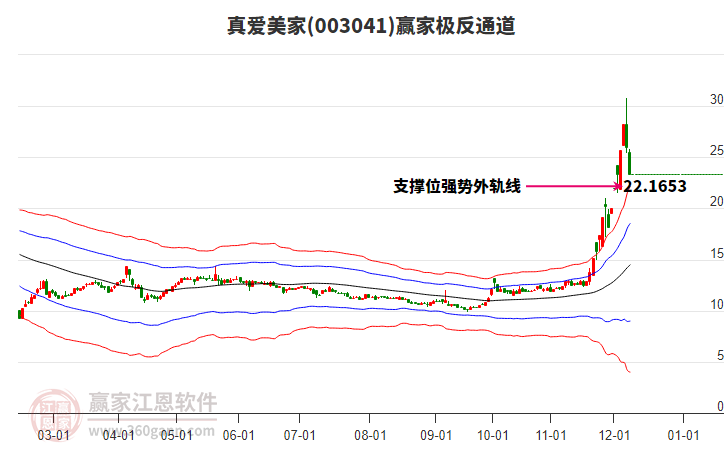
Task: Click the x-axis date 07-01
Action: coord(300,435)
